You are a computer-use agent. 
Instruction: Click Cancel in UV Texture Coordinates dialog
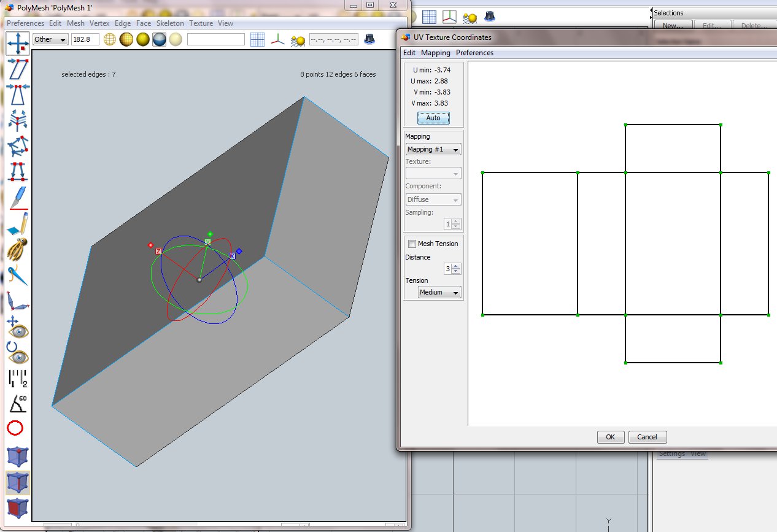[x=647, y=437]
